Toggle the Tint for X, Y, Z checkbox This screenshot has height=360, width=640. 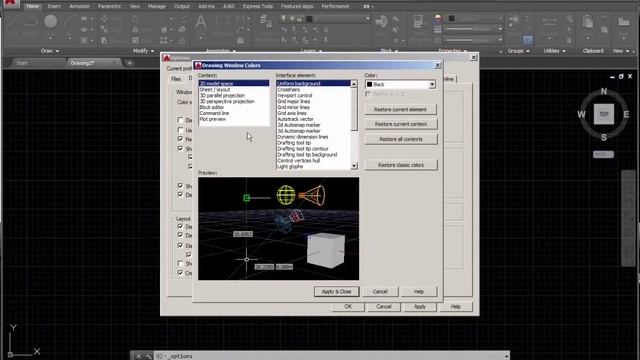click(x=368, y=94)
